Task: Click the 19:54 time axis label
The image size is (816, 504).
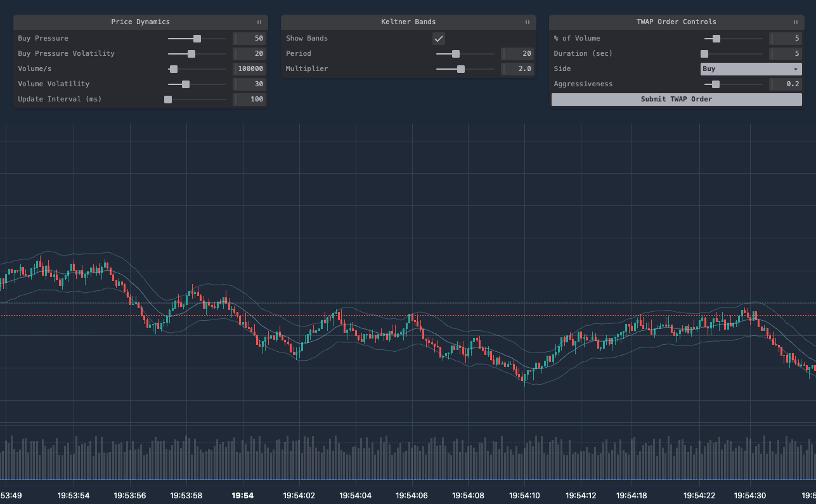Action: tap(243, 496)
